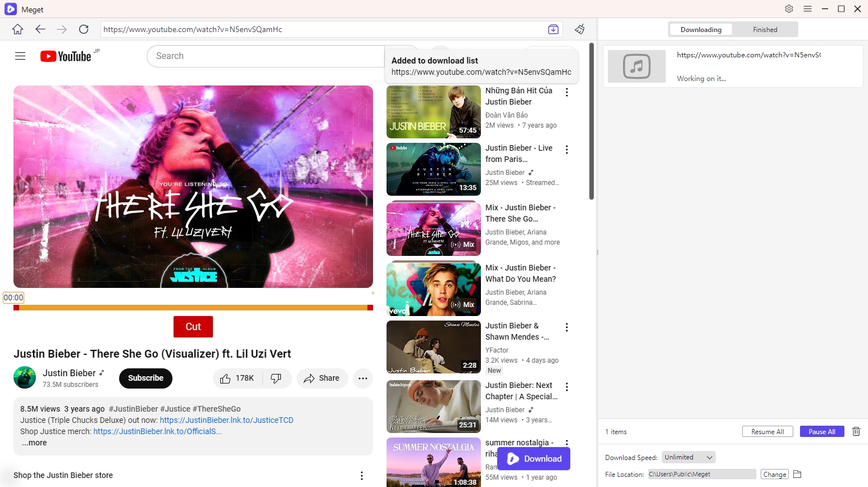The height and width of the screenshot is (487, 868).
Task: Open Meget settings gear icon
Action: 789,9
